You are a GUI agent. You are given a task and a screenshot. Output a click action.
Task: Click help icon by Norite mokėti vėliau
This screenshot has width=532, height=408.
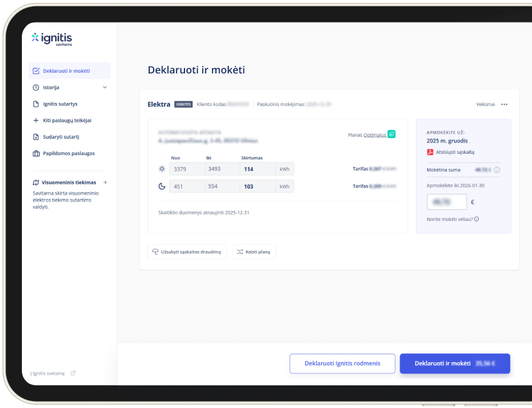(x=477, y=219)
